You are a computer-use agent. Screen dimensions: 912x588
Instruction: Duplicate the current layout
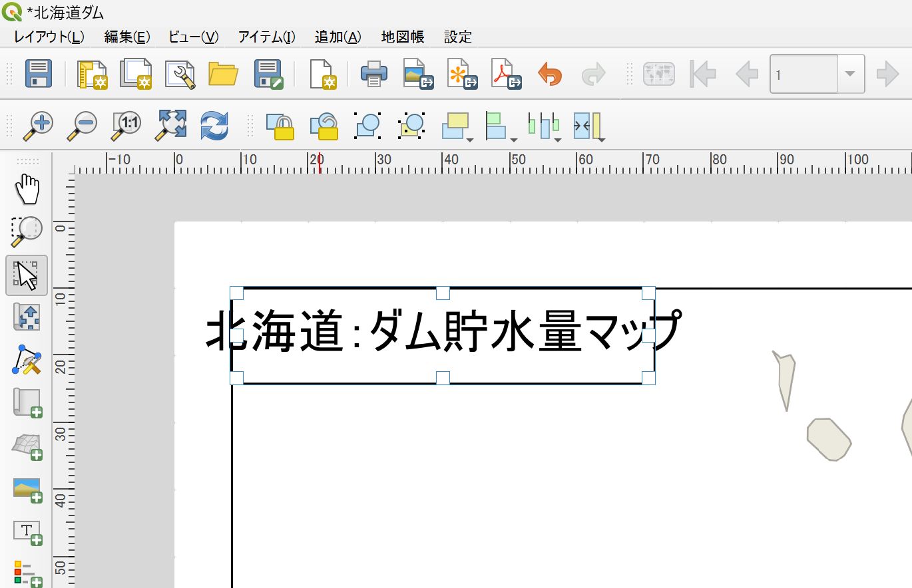tap(136, 74)
